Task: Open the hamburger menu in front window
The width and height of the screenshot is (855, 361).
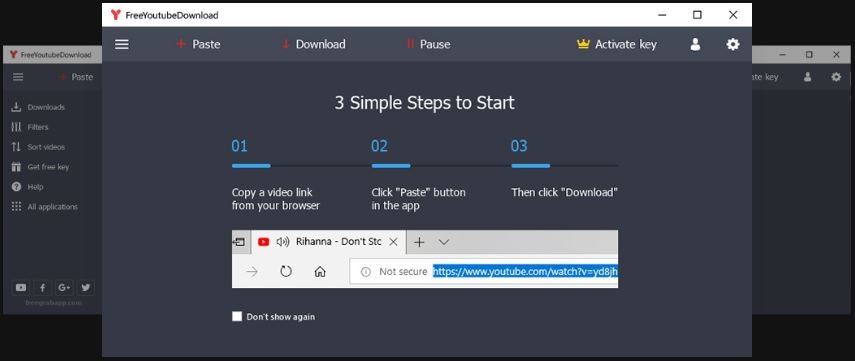Action: click(x=122, y=44)
